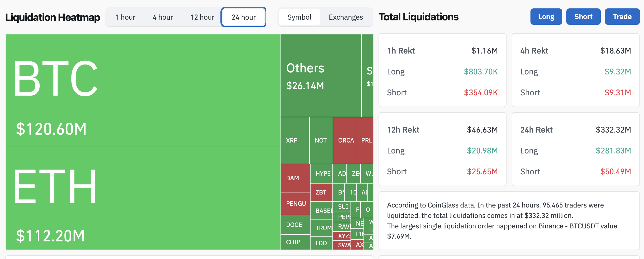Click the Long button
Viewport: 644px width, 259px height.
pos(546,16)
